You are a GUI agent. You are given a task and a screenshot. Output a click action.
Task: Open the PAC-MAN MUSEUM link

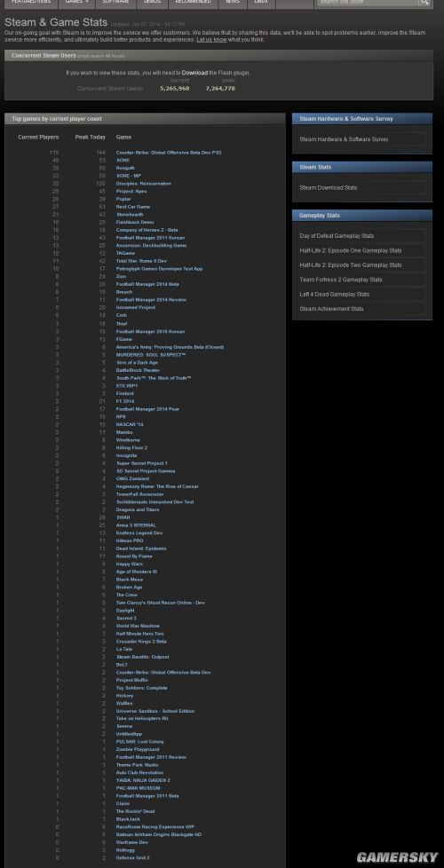138,788
